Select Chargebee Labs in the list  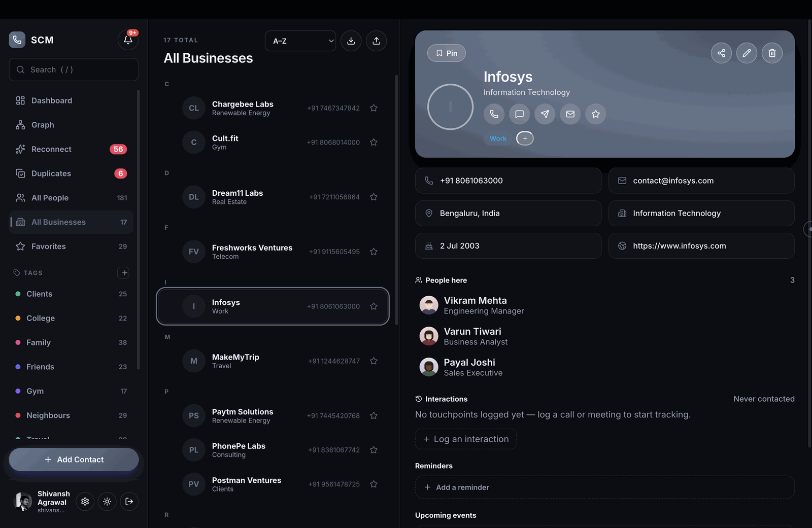coord(273,108)
